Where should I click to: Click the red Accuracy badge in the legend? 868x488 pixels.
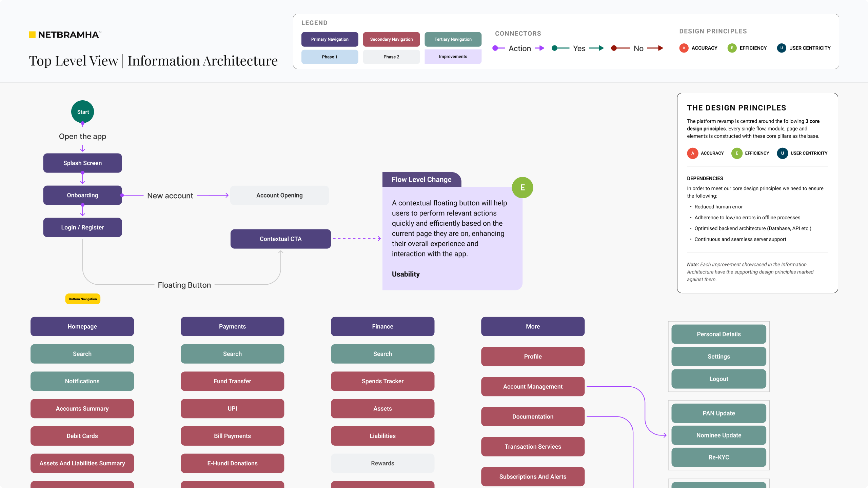(x=684, y=48)
